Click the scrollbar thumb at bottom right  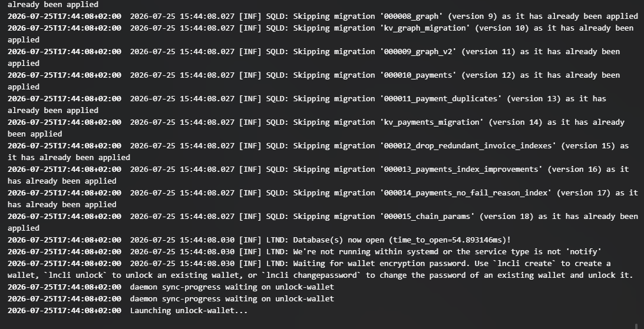coord(637,326)
